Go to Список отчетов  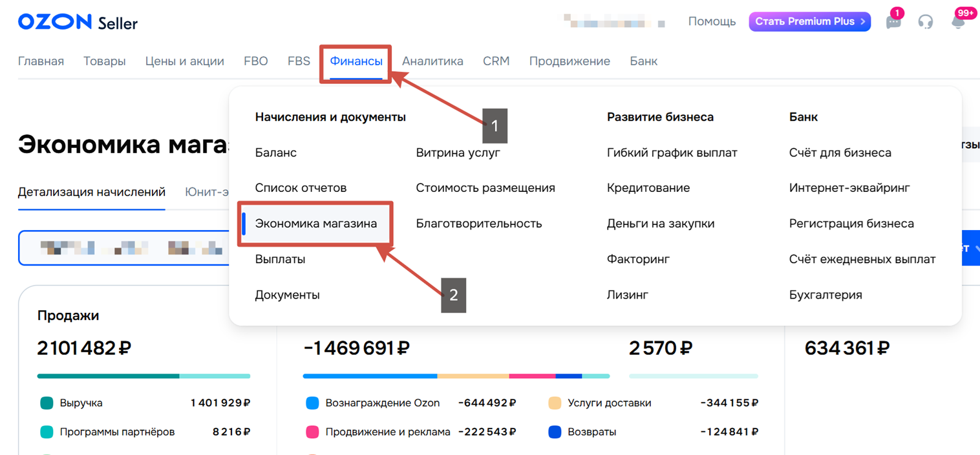tap(301, 188)
